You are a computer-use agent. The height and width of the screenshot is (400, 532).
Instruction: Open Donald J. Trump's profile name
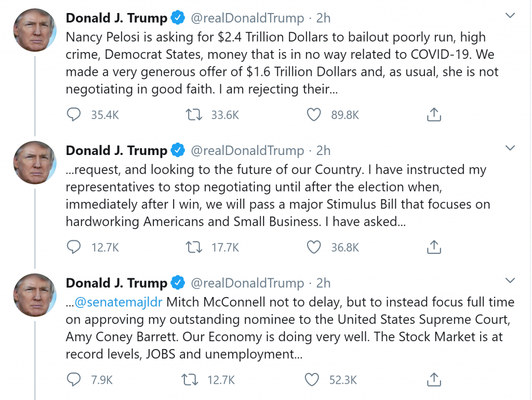[116, 17]
